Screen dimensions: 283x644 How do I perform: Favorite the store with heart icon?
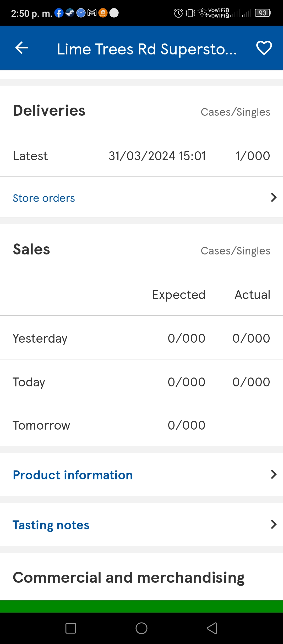[x=264, y=48]
